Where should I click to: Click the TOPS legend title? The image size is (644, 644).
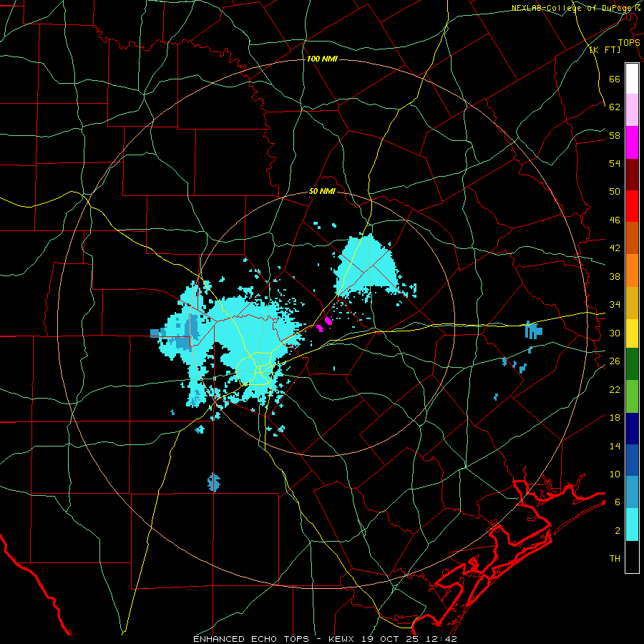[x=629, y=43]
